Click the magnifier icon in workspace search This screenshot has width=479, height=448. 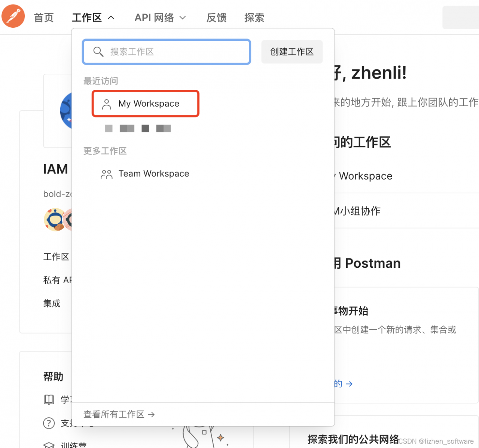pyautogui.click(x=98, y=52)
